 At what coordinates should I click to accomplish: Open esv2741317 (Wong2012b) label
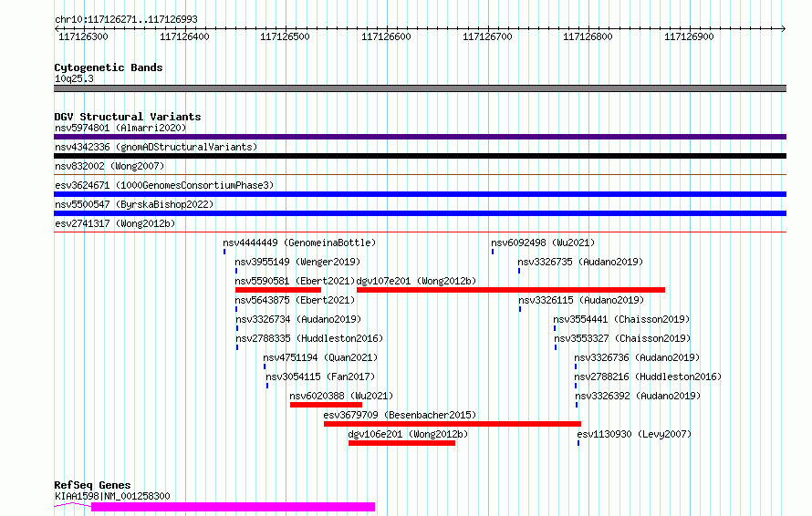[x=115, y=223]
